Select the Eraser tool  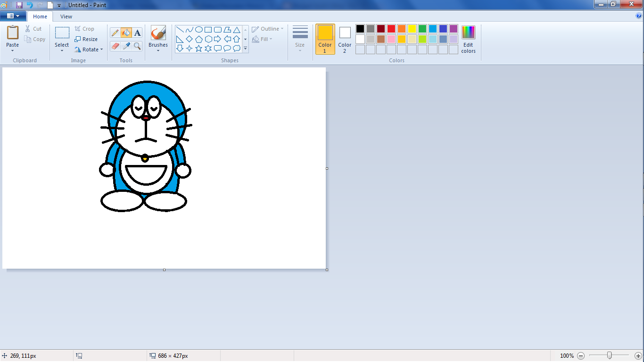pyautogui.click(x=115, y=46)
